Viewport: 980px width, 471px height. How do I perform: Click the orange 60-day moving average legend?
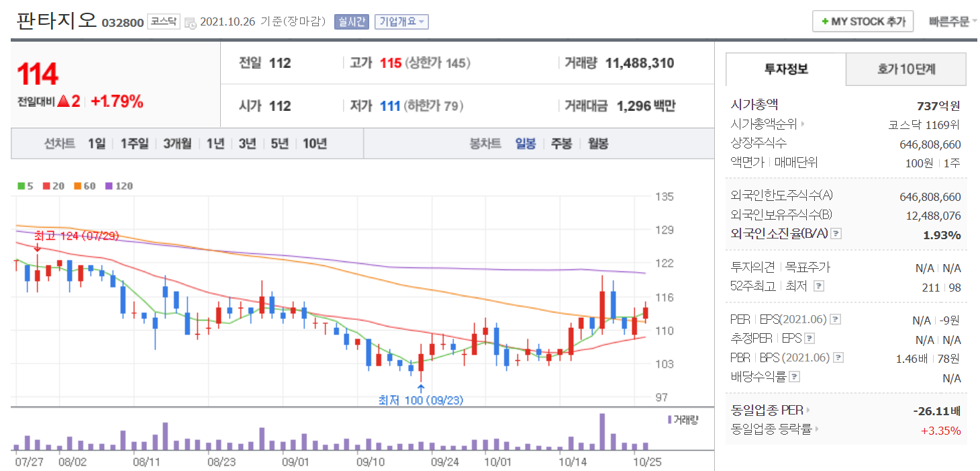point(85,186)
